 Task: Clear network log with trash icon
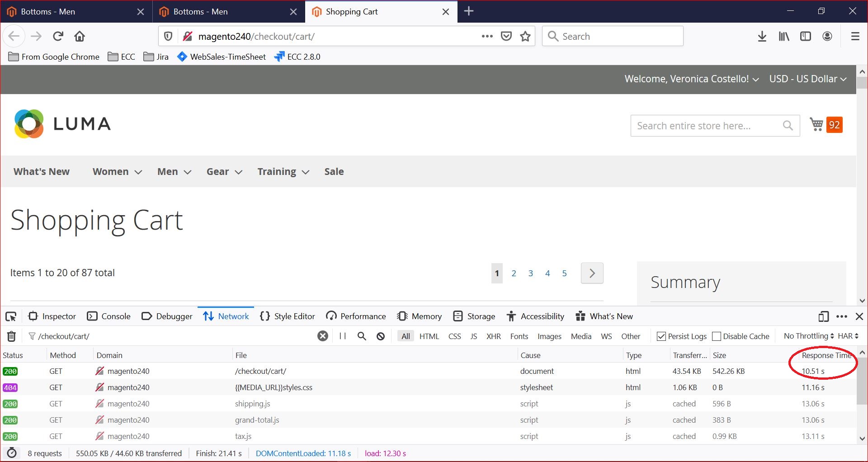(x=12, y=336)
